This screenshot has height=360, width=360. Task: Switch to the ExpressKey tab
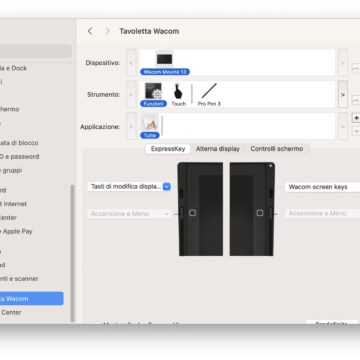[168, 149]
